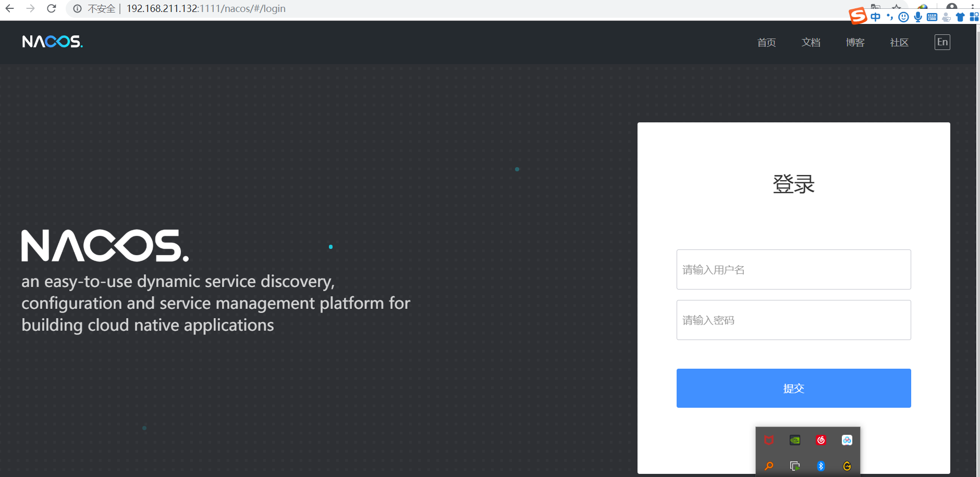Open the Sogou emoji smiley panel
980x477 pixels.
[x=904, y=17]
